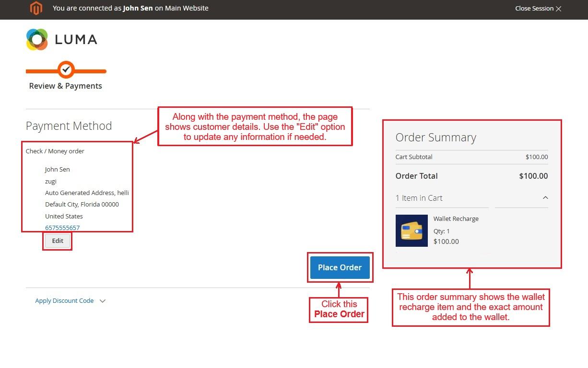Open the phone number link 6575555657
This screenshot has width=588, height=368.
tap(62, 228)
